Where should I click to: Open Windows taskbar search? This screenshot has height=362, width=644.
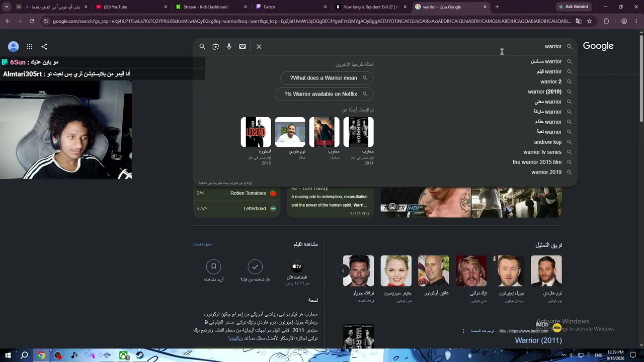(24, 355)
